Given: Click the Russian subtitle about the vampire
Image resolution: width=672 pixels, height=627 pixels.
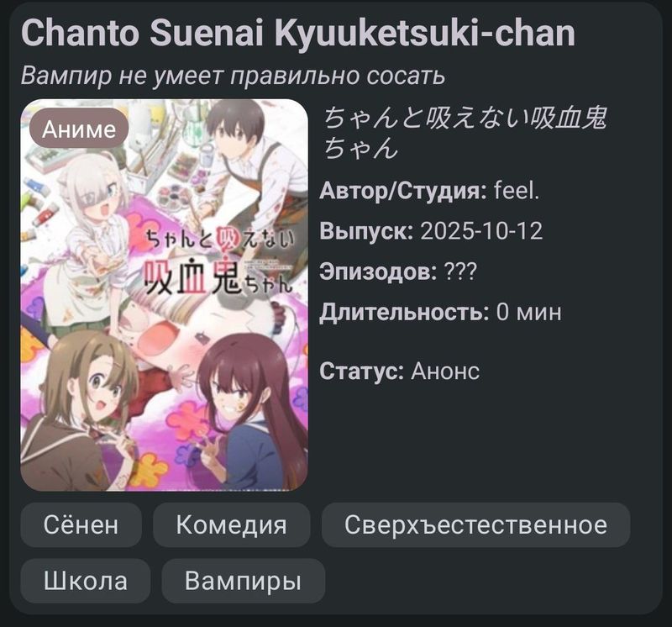Looking at the screenshot, I should point(233,76).
